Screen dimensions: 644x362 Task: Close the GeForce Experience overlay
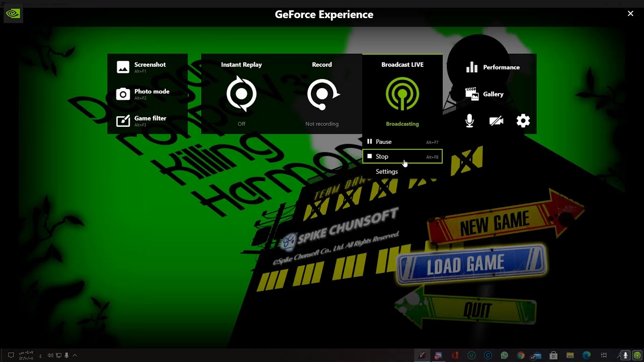[630, 14]
